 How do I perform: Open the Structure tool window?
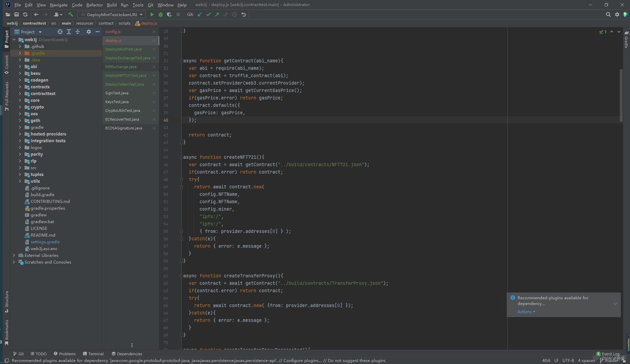click(6, 302)
